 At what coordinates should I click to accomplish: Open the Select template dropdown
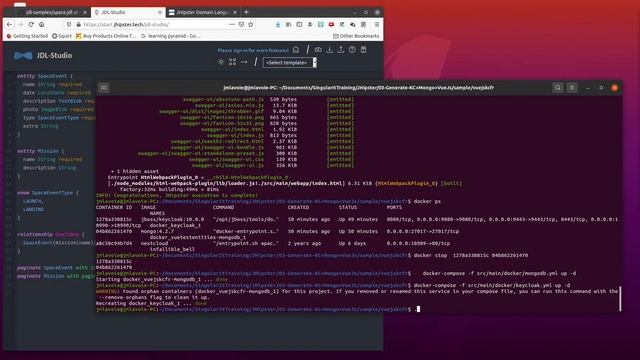pyautogui.click(x=290, y=62)
